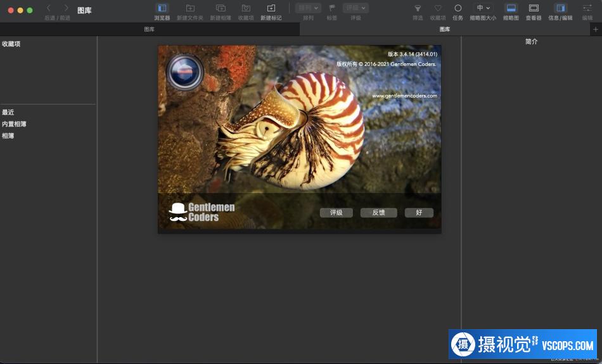Select 内置相簿 in the sidebar

(x=14, y=124)
